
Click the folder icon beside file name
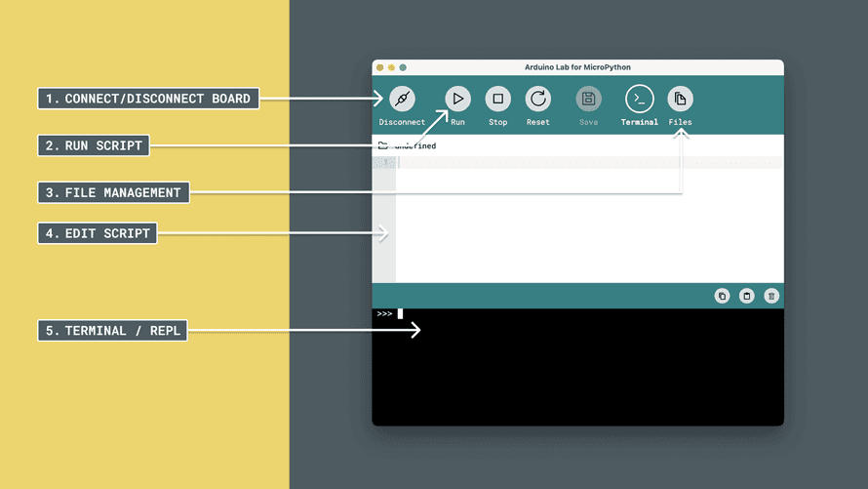pos(382,145)
